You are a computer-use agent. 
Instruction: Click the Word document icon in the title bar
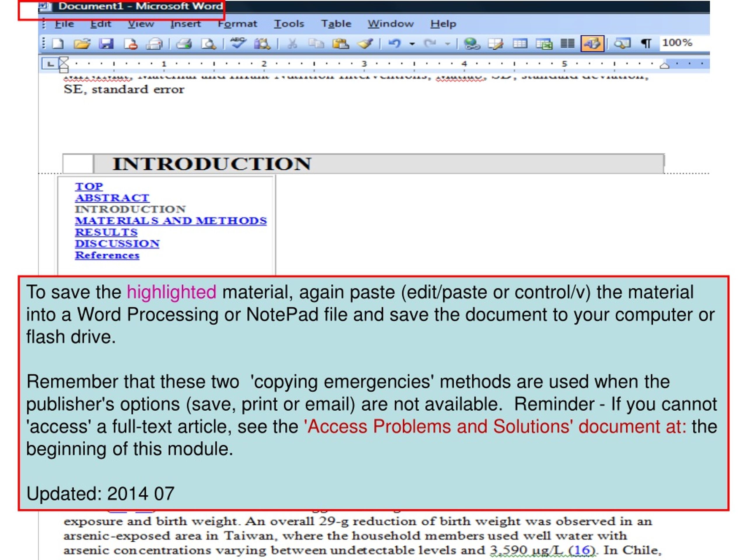45,6
